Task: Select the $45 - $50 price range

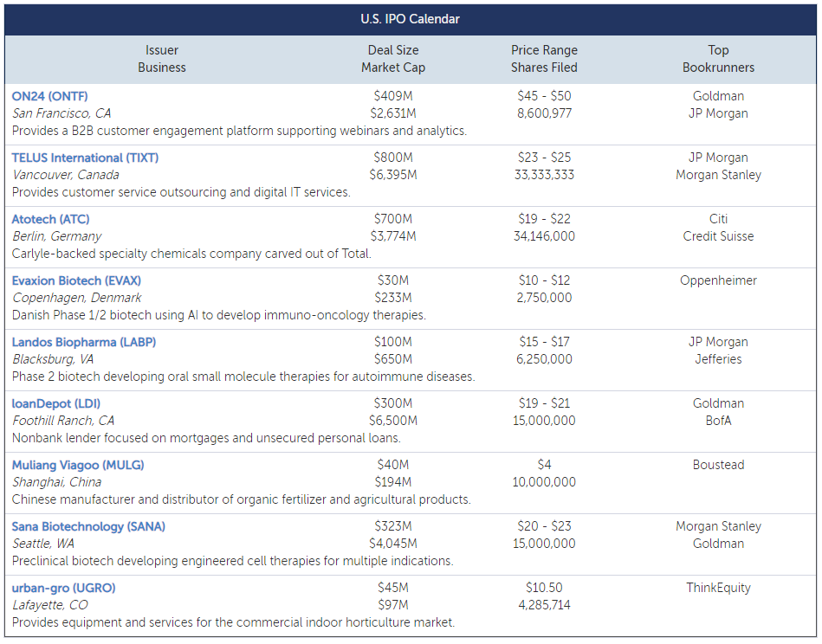Action: coord(544,96)
